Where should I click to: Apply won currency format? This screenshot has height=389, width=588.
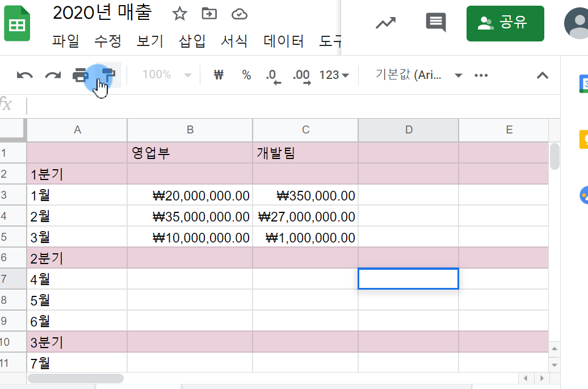point(219,75)
